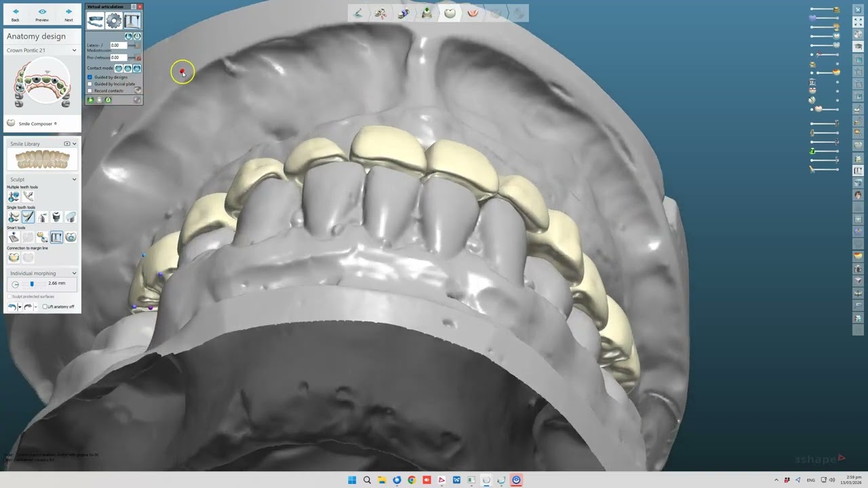Click the Pro-/retrusion value field
This screenshot has width=868, height=488.
click(119, 58)
